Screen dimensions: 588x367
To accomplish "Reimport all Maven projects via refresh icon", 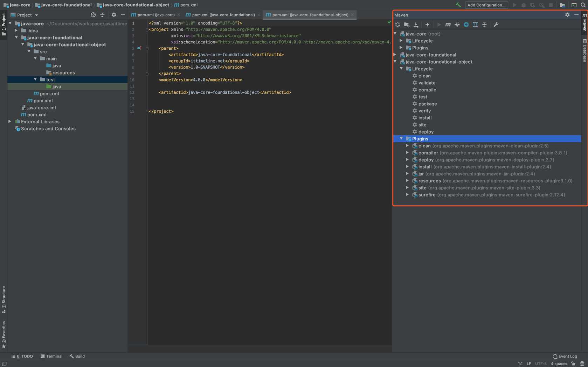I will [x=397, y=24].
